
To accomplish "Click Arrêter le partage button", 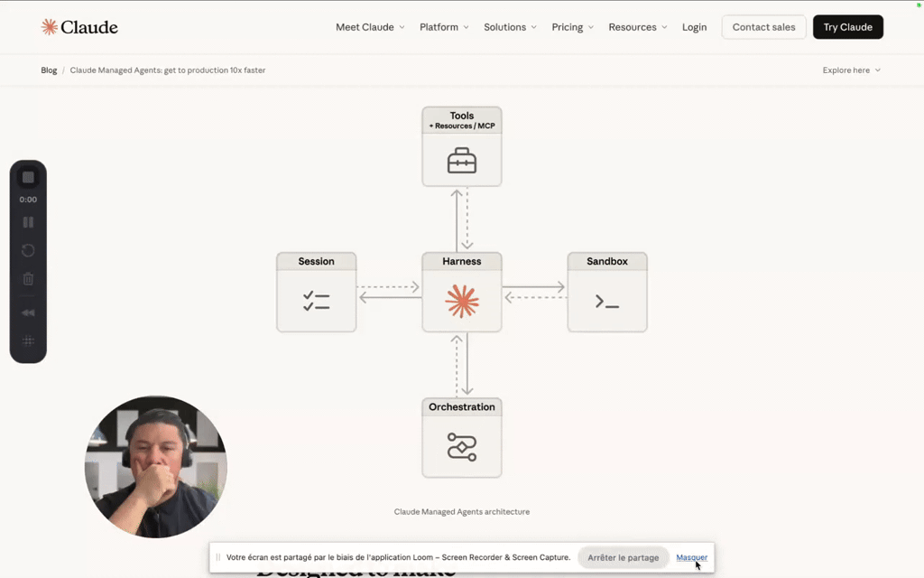I will [x=623, y=557].
